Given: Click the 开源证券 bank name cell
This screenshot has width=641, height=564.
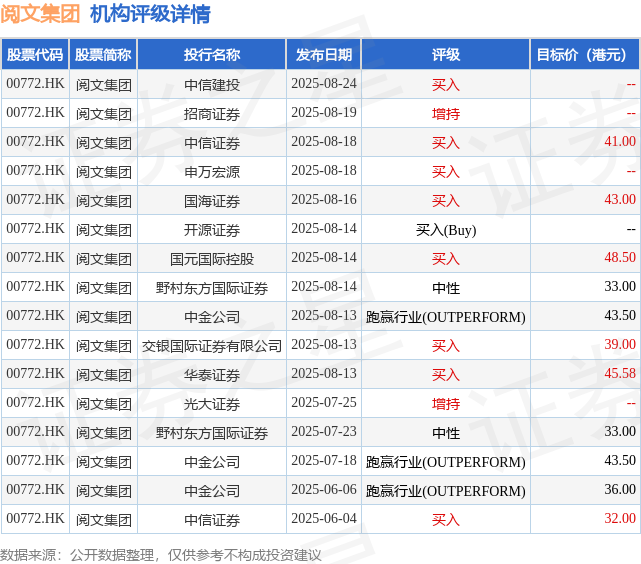Looking at the screenshot, I should point(212,230).
